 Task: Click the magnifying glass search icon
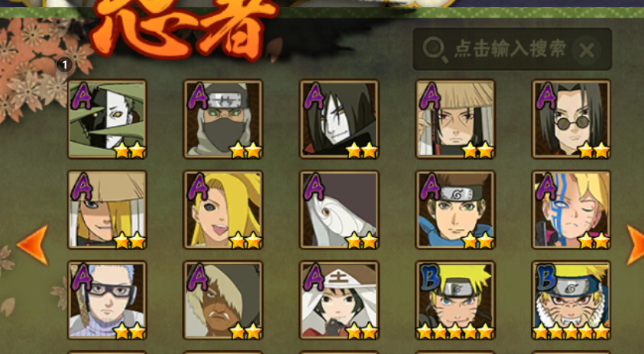coord(435,50)
